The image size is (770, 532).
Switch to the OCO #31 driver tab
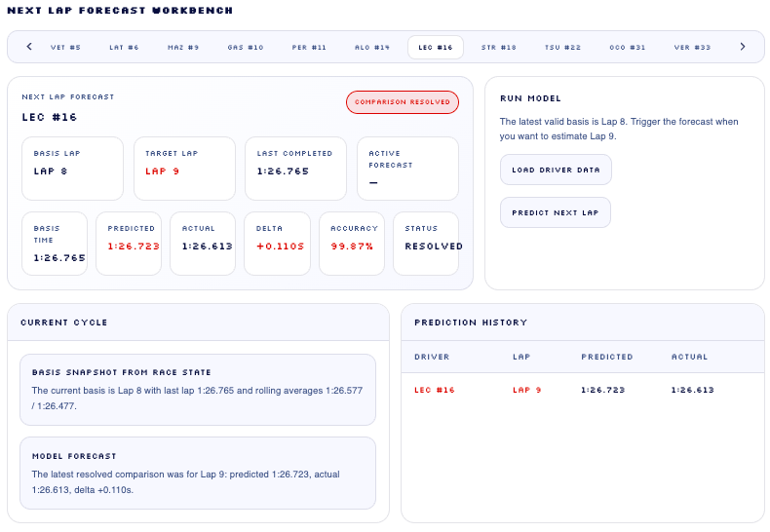tap(627, 47)
